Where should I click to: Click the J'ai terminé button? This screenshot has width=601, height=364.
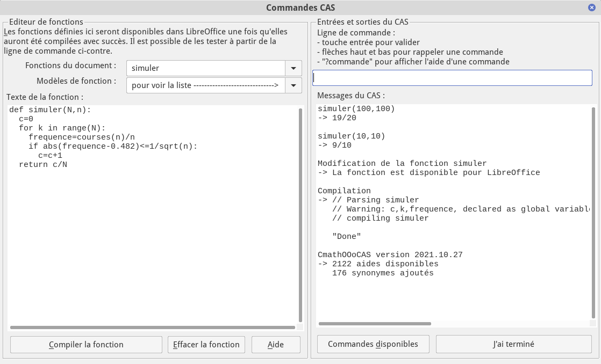(x=513, y=344)
